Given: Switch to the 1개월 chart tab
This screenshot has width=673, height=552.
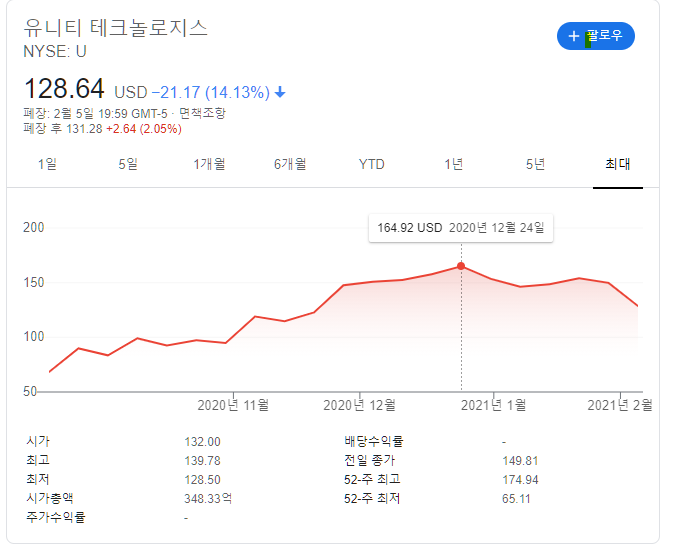Looking at the screenshot, I should point(209,164).
